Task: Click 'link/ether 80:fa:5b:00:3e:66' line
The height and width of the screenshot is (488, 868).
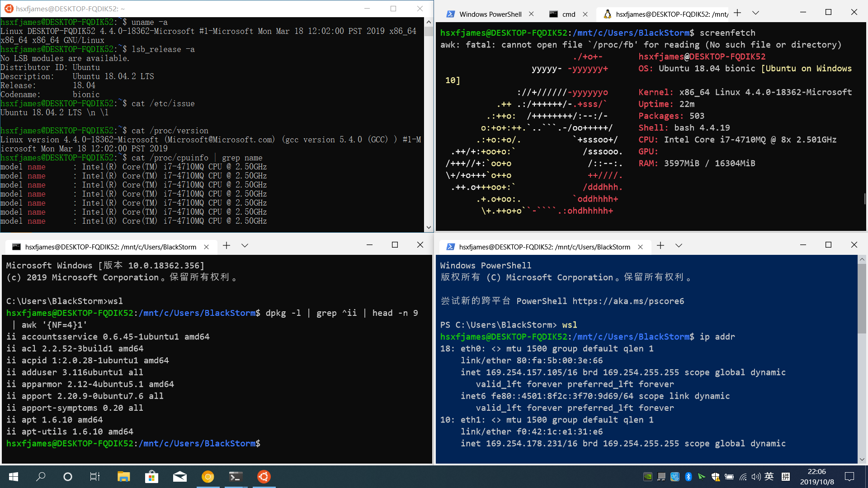Action: pos(532,361)
